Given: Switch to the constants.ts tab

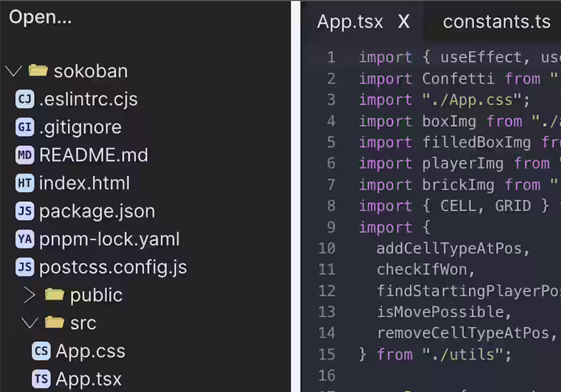Looking at the screenshot, I should tap(497, 21).
